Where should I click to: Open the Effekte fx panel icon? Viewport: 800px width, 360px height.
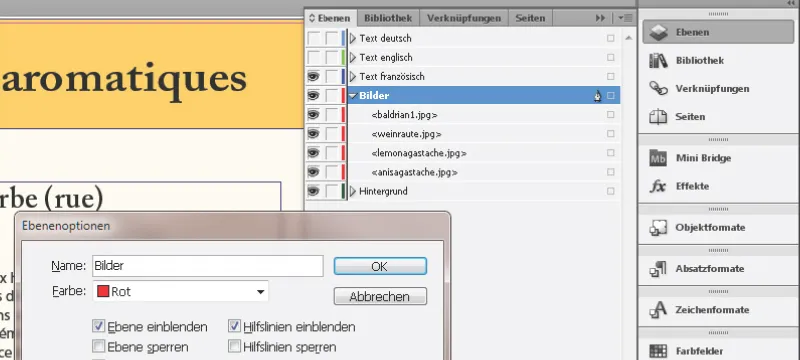pyautogui.click(x=658, y=186)
